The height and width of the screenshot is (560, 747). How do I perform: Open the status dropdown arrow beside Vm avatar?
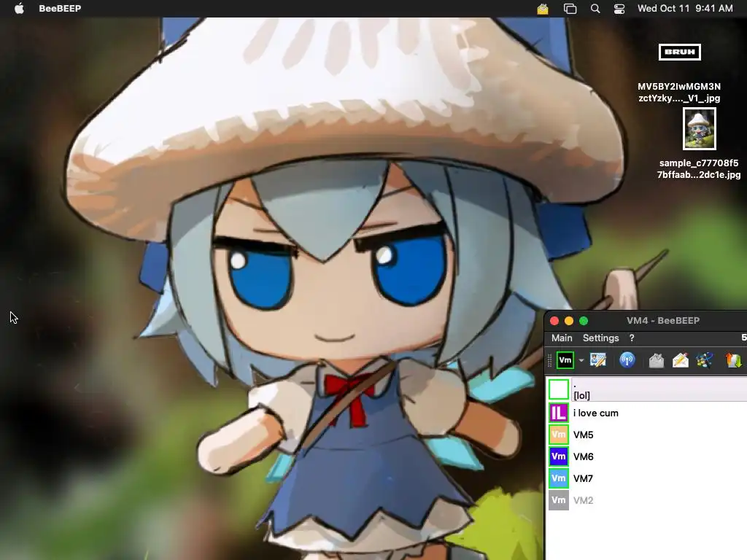coord(581,360)
